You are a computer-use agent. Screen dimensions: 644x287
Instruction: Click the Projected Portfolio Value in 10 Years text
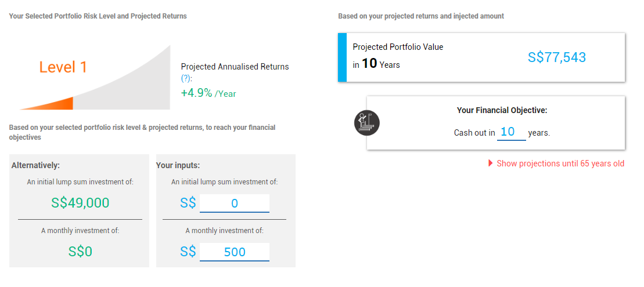coord(398,56)
